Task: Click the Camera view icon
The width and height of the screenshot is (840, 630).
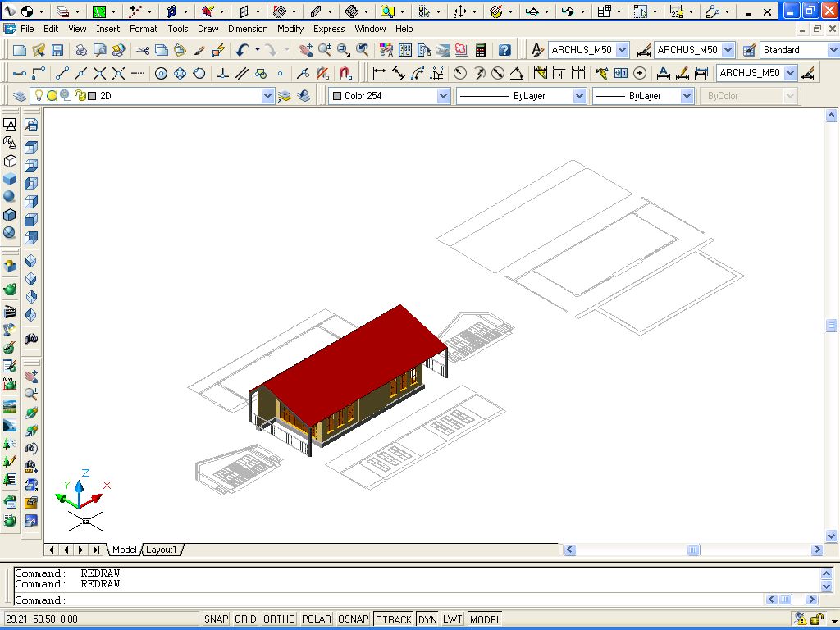Action: pyautogui.click(x=31, y=338)
